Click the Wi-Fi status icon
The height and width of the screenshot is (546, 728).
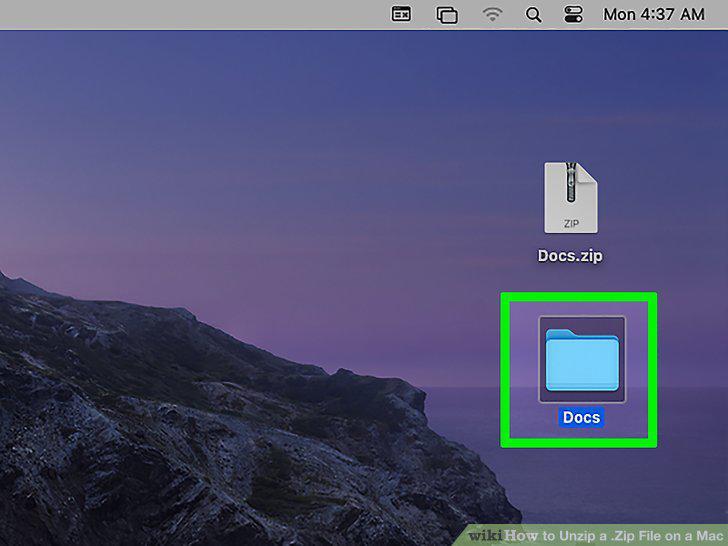tap(492, 14)
